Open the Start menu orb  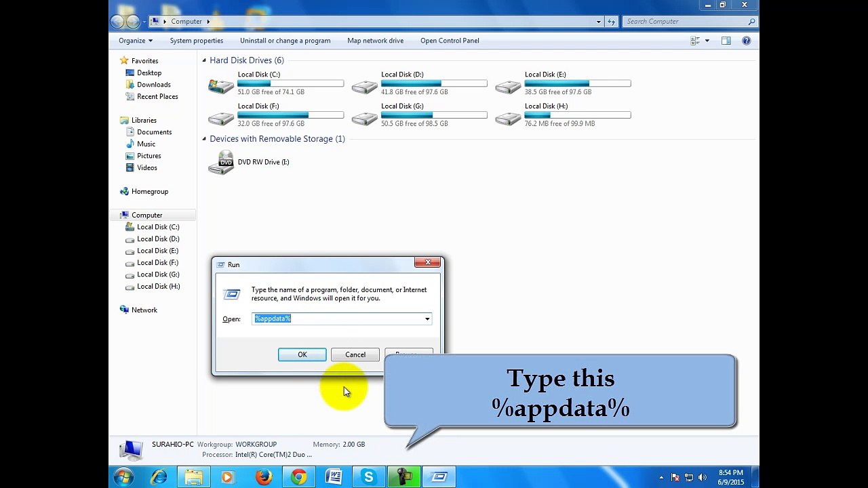(123, 477)
